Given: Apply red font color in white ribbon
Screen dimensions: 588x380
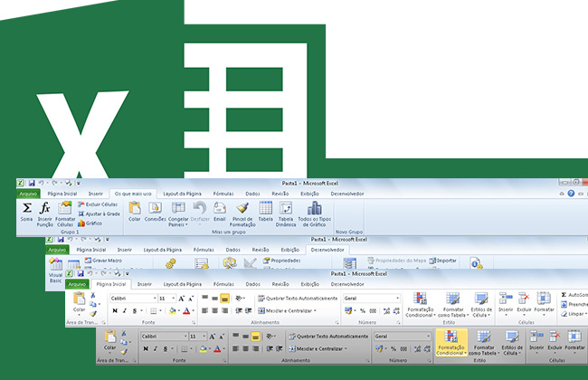Looking at the screenshot, I should click(x=186, y=311).
